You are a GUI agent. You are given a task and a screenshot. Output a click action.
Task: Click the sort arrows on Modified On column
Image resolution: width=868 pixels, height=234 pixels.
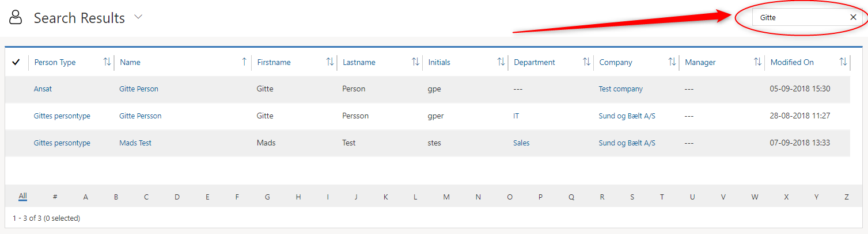point(843,62)
